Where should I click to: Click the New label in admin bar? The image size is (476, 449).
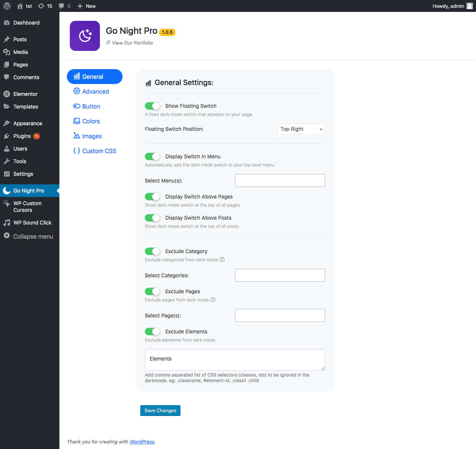point(91,6)
